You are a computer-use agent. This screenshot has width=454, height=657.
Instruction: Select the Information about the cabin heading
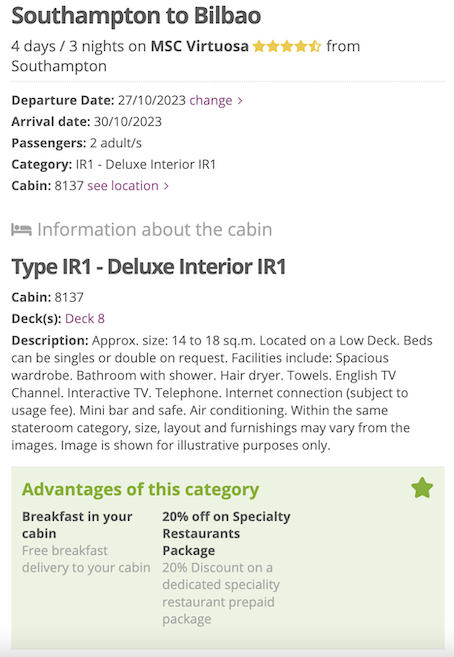[x=155, y=230]
